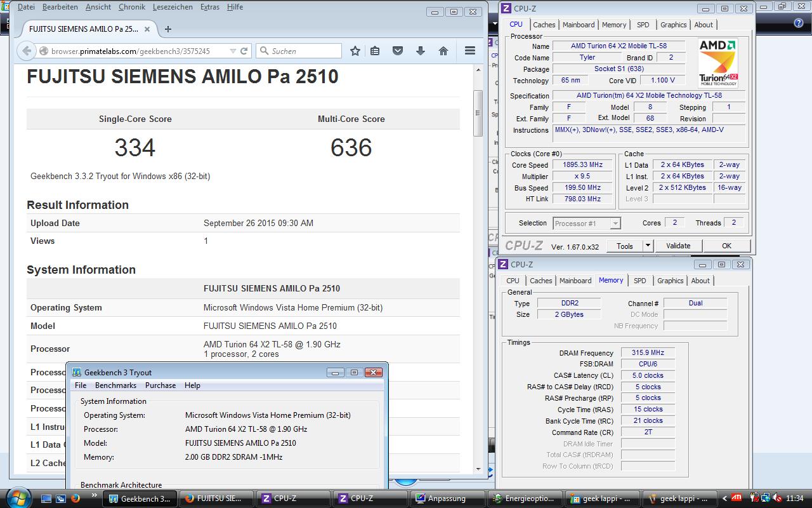Click the Firefox page vertical scrollbar thumb
The width and height of the screenshot is (812, 508).
478,113
